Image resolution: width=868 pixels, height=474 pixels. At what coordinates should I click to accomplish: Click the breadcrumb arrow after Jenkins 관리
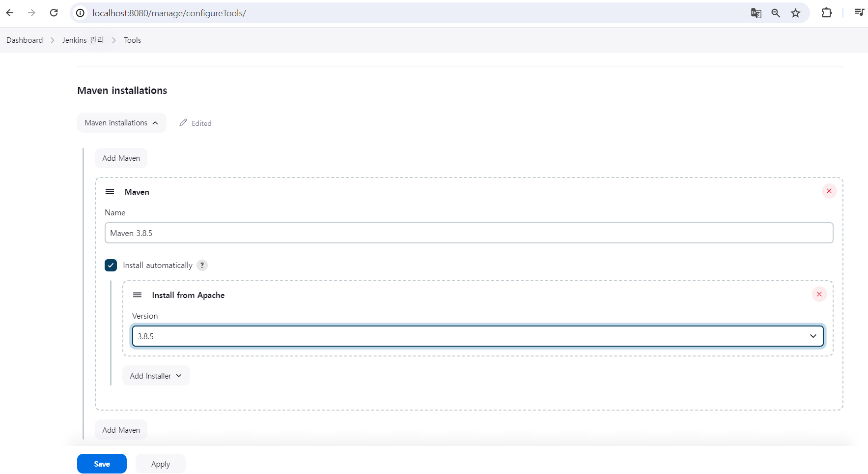(x=114, y=40)
